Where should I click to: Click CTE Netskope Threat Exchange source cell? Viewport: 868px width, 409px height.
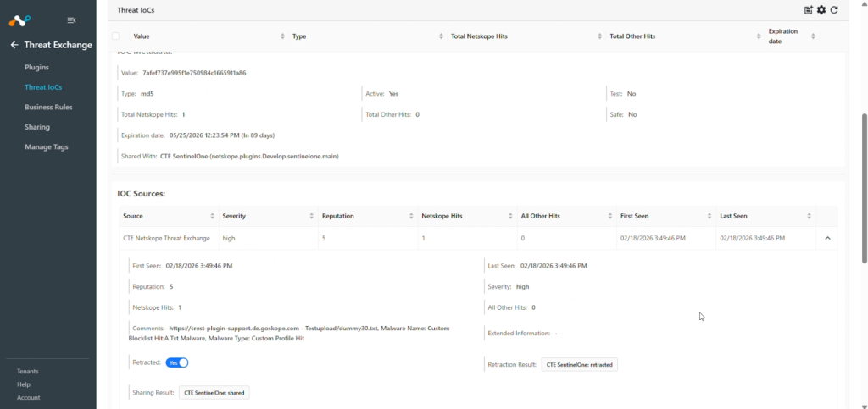click(x=167, y=238)
